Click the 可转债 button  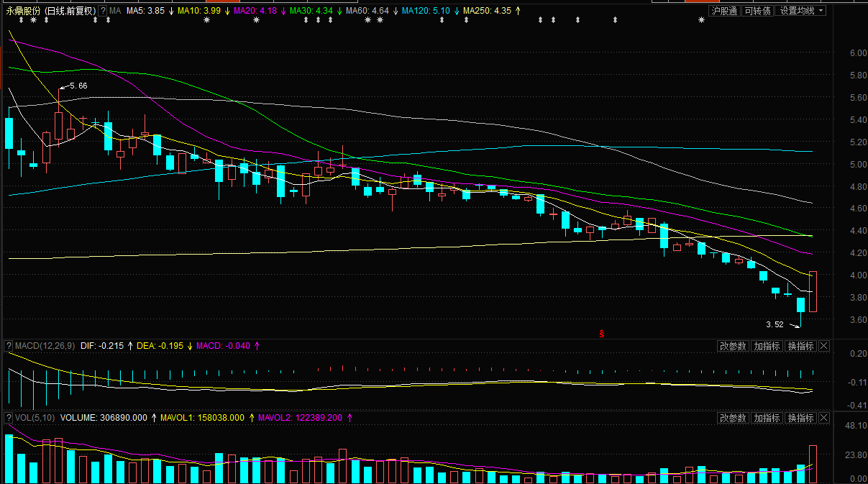point(757,11)
